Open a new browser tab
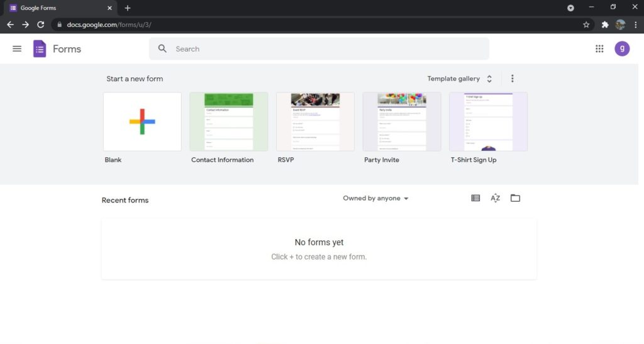The width and height of the screenshot is (644, 344). (127, 8)
